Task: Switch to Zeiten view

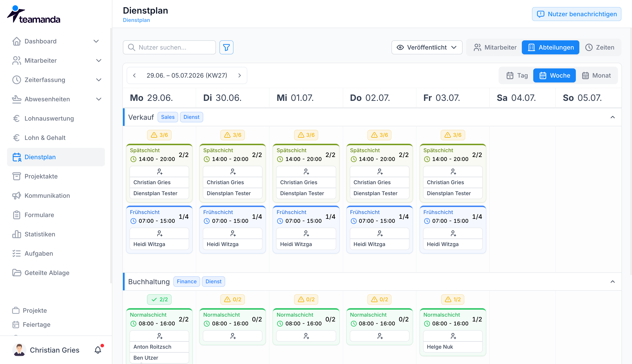Action: tap(600, 47)
